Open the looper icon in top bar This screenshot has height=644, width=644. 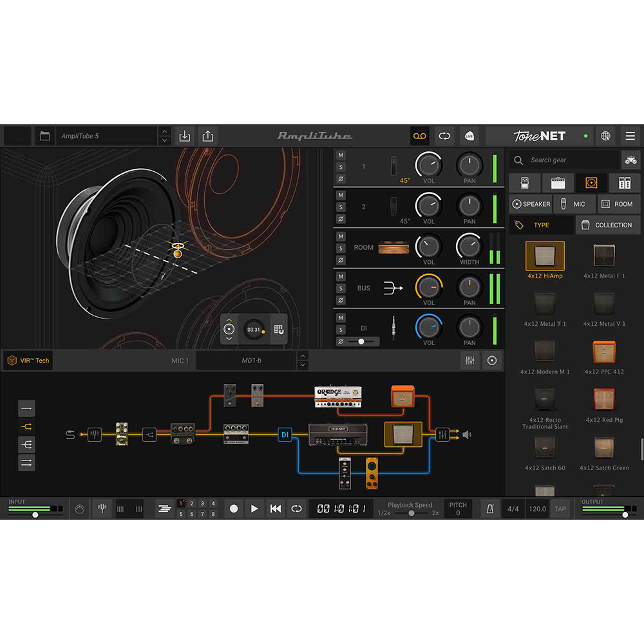click(x=444, y=136)
